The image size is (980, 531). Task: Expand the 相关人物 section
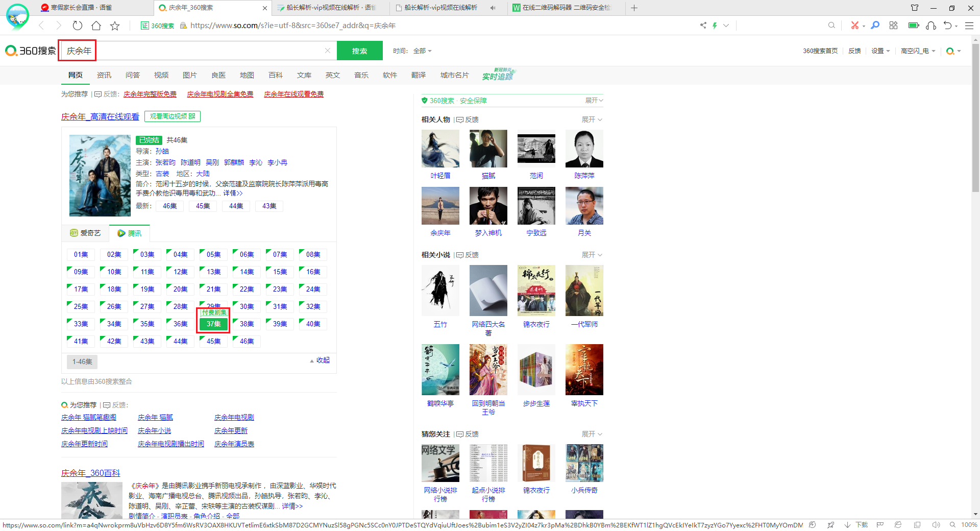(592, 119)
